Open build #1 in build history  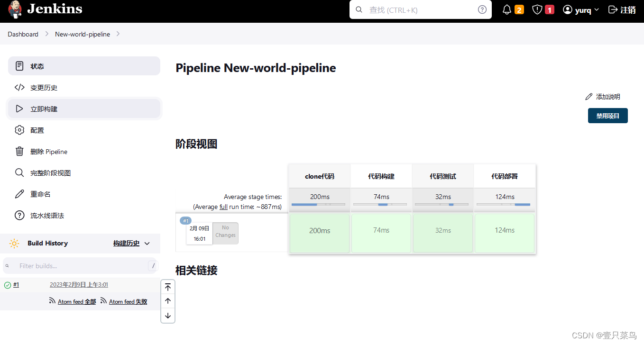(16, 285)
